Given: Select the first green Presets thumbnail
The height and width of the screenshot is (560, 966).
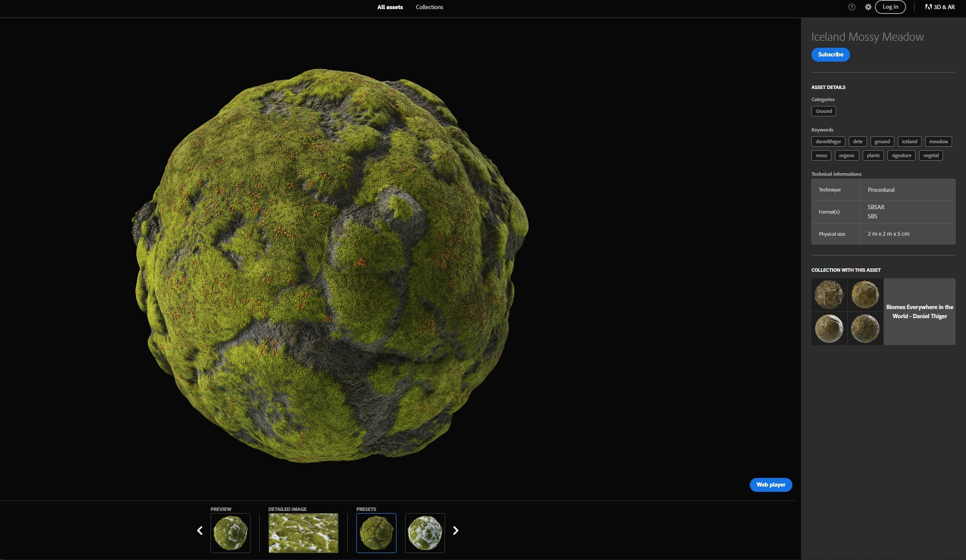Looking at the screenshot, I should pyautogui.click(x=376, y=533).
